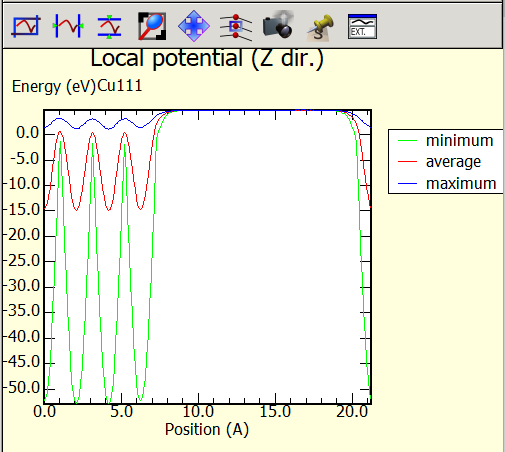
Task: Click the 'Energy (eV)' axis label
Action: click(x=54, y=87)
